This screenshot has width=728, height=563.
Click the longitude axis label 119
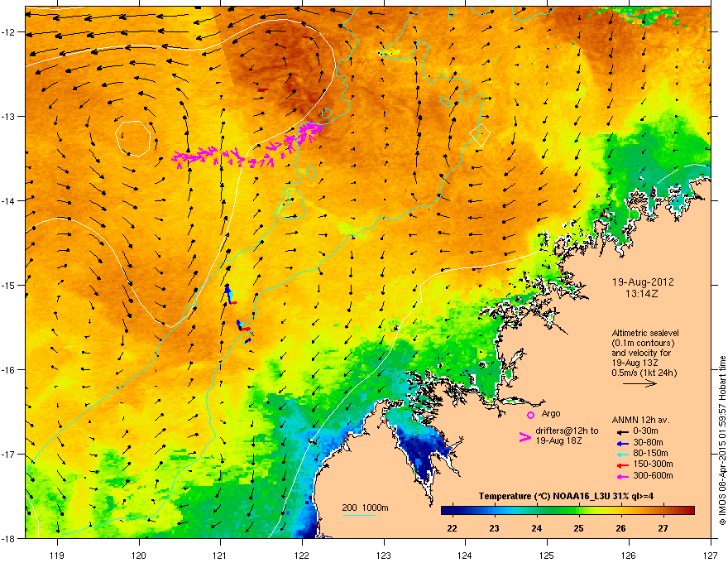tap(56, 555)
